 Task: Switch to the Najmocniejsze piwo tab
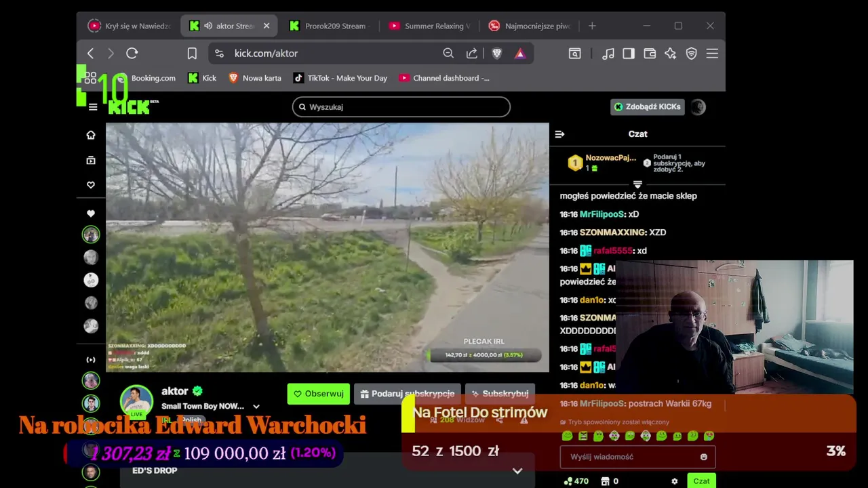click(530, 26)
